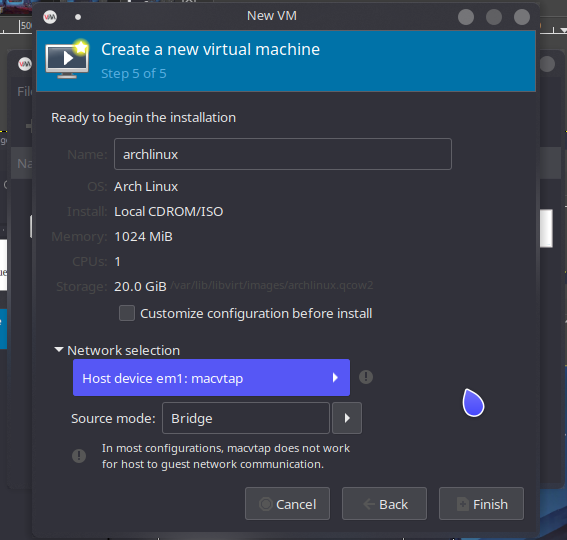The image size is (567, 540).
Task: Click the virt-manager logo in the title bar
Action: coord(50,17)
